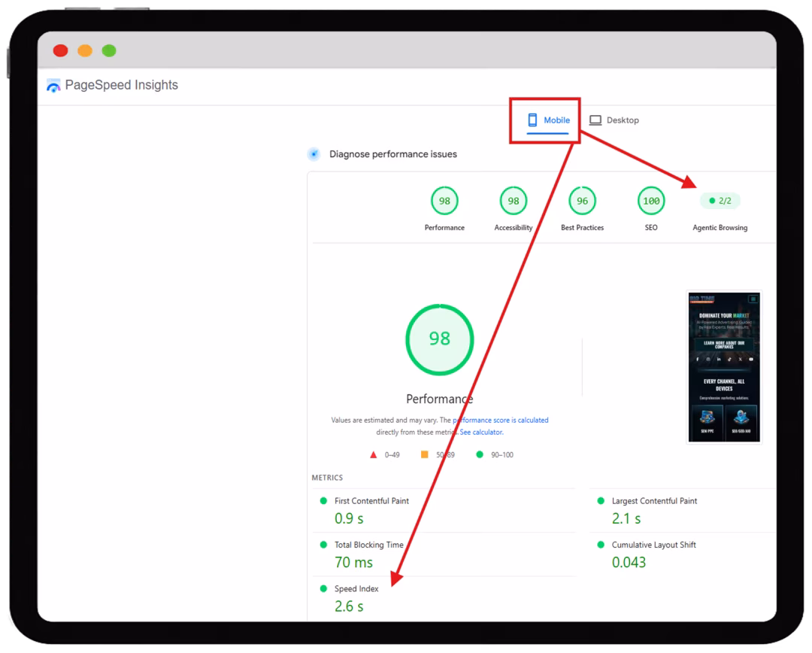Screen dimensions: 812x653
Task: Click green dot beside Largest Contentful Paint
Action: [x=601, y=500]
